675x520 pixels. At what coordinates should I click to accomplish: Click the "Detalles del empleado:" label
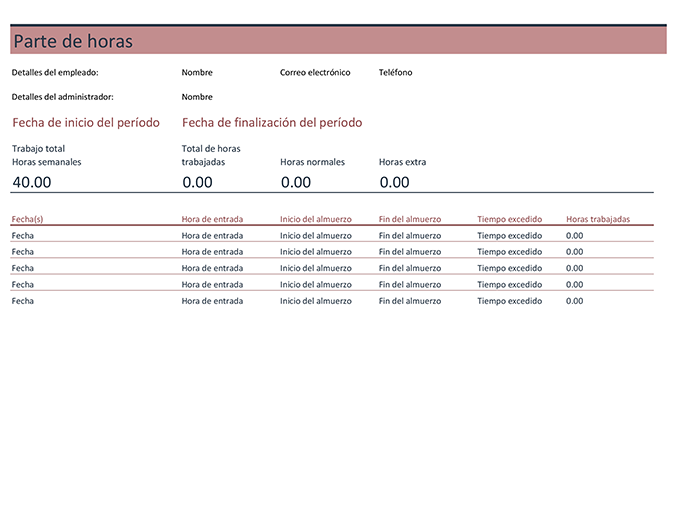click(55, 73)
